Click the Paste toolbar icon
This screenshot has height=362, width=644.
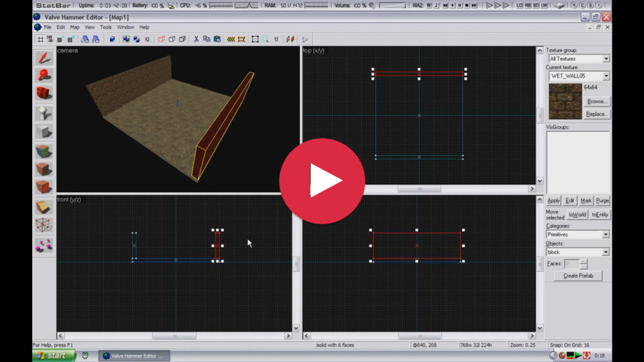point(217,39)
